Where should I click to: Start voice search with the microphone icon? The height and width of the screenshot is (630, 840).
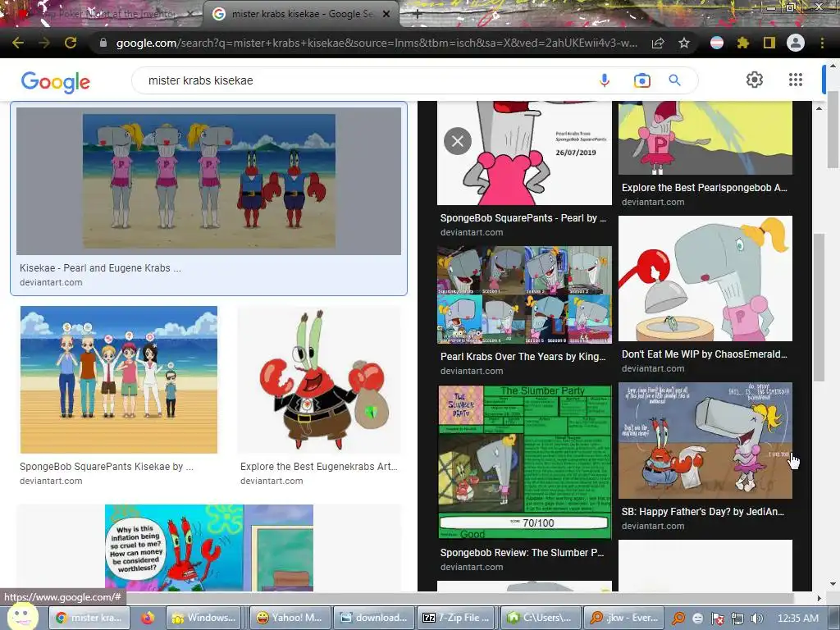[x=605, y=80]
